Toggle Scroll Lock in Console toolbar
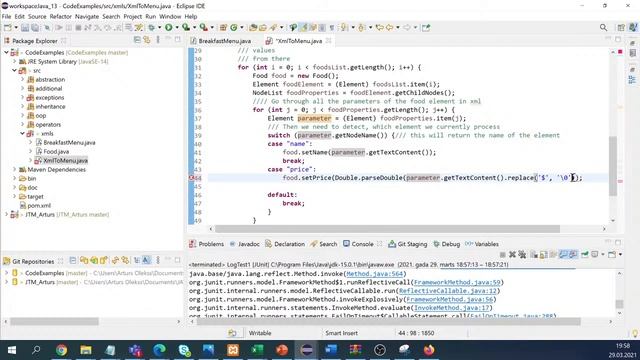This screenshot has width=640, height=360. (x=543, y=255)
